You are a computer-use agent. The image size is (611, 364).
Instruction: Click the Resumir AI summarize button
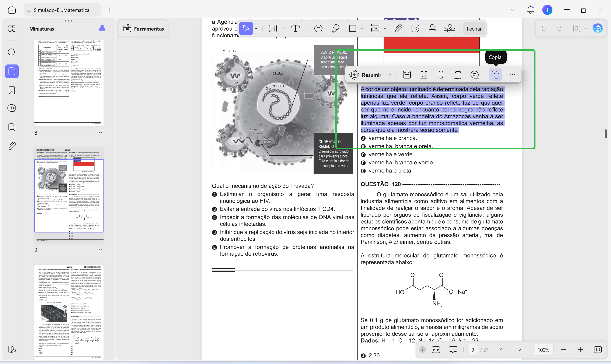click(366, 75)
